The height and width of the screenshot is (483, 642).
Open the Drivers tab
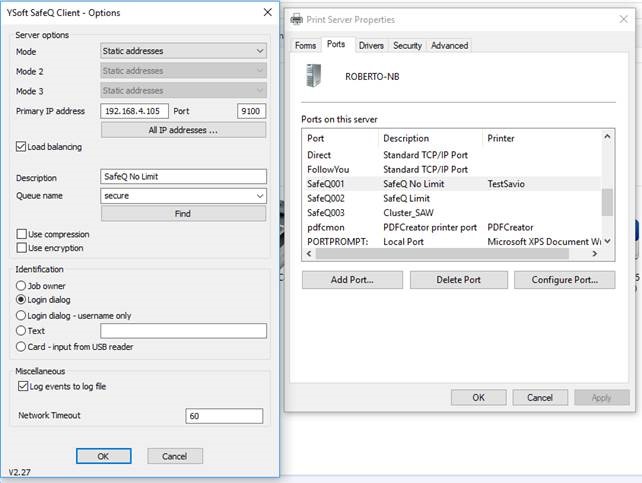[371, 45]
